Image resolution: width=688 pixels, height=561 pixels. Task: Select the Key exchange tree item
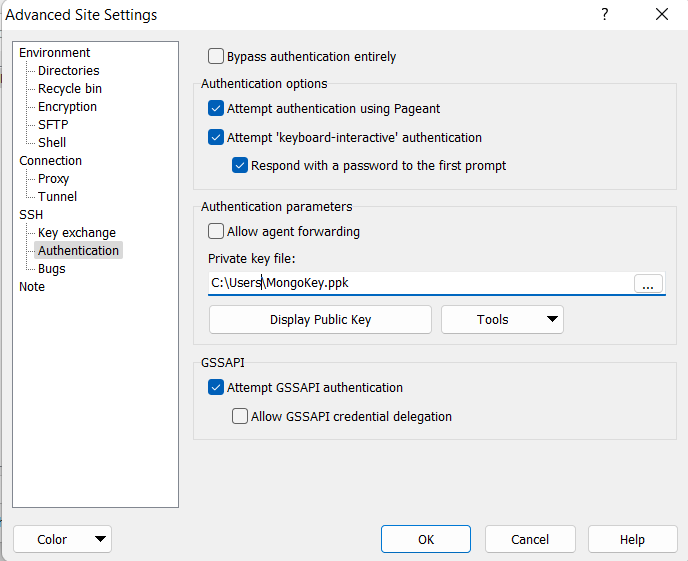point(76,233)
